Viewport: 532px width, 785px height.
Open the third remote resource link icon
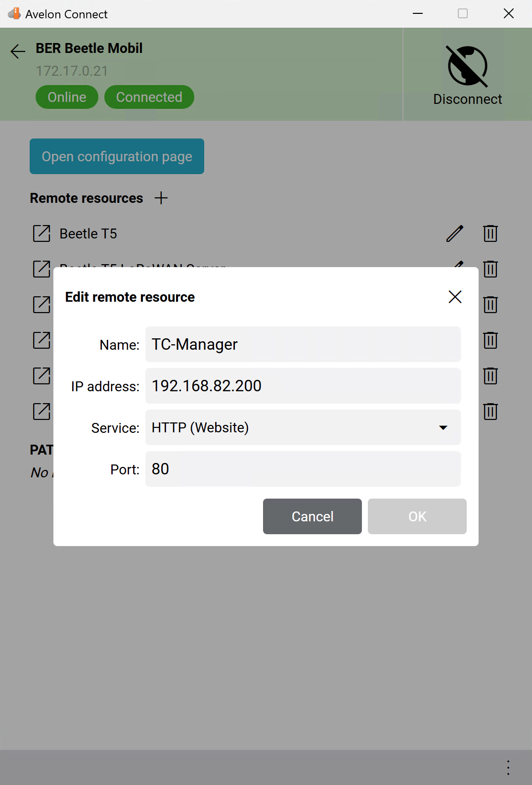coord(42,305)
